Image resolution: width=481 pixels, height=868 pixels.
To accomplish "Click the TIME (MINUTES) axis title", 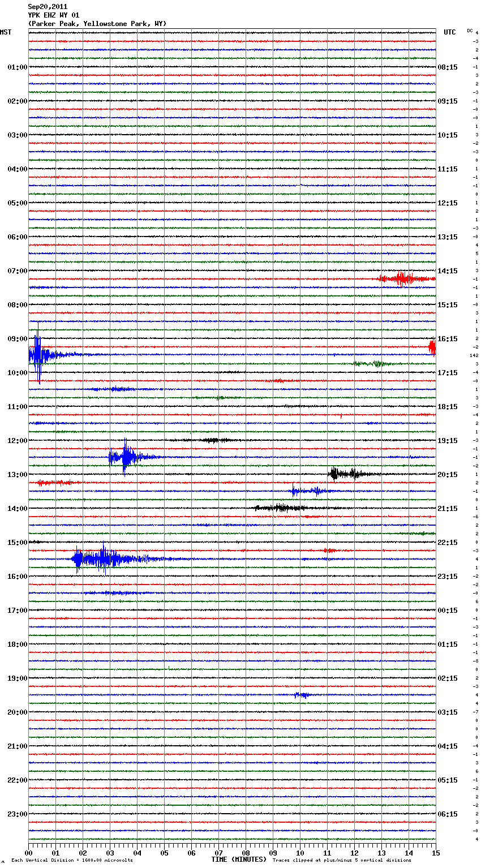I will [x=239, y=860].
